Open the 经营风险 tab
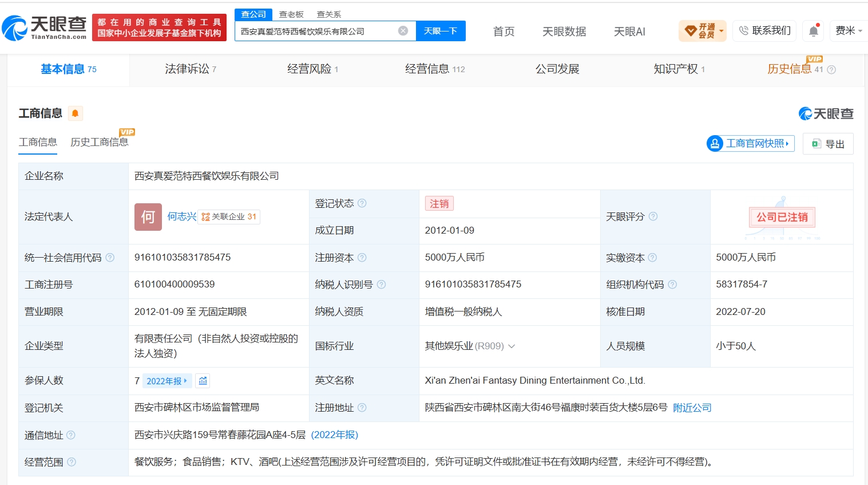Viewport: 868px width, 485px height. (313, 69)
